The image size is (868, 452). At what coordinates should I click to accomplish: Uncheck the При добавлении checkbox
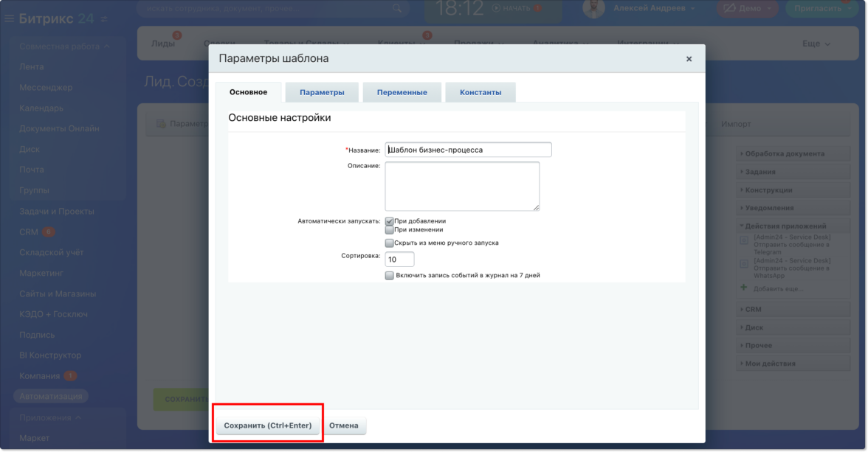[x=390, y=220]
